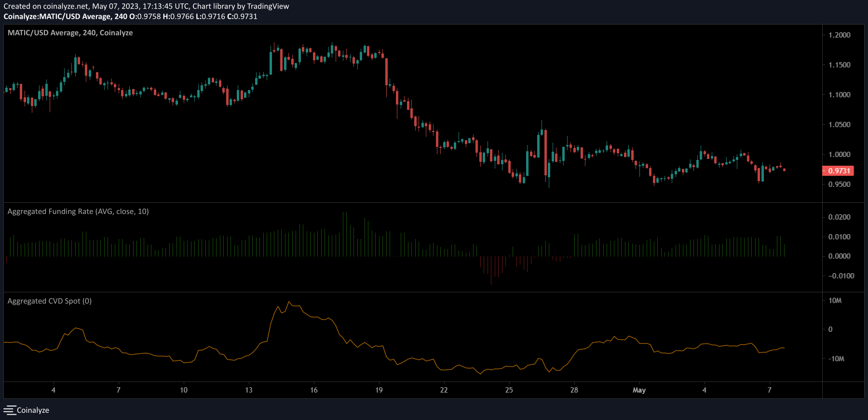868x420 pixels.
Task: Click the red current price tag 0.9731
Action: coord(838,171)
